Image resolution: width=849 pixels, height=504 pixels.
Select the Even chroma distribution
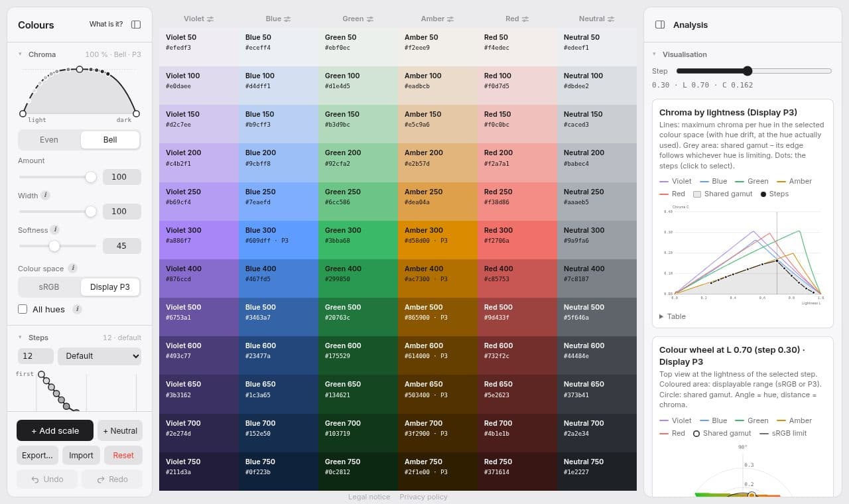pyautogui.click(x=49, y=140)
